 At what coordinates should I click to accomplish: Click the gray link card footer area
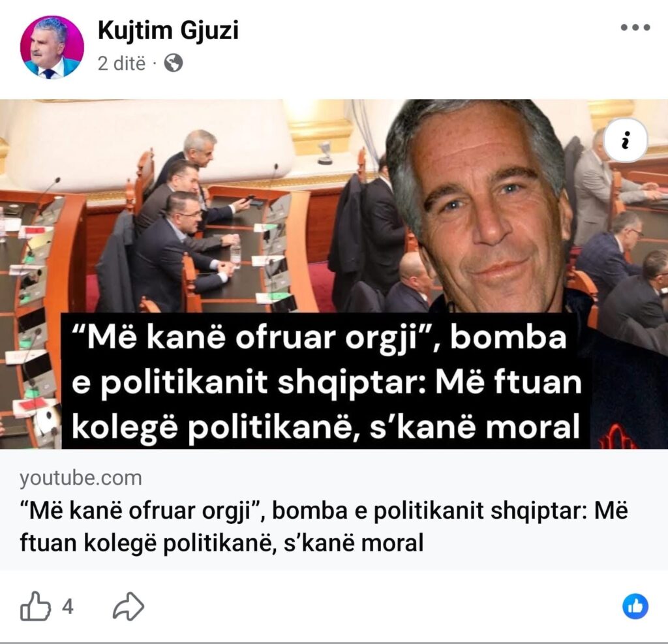pos(334,510)
